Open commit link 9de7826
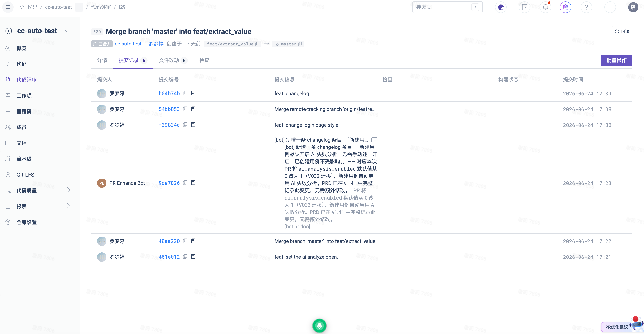The width and height of the screenshot is (644, 334). pyautogui.click(x=169, y=183)
